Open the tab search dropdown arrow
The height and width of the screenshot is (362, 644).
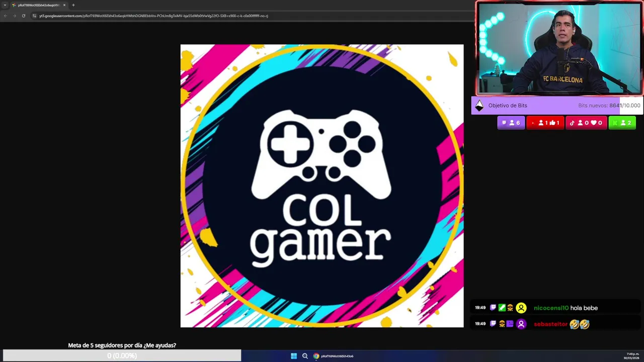coord(5,5)
